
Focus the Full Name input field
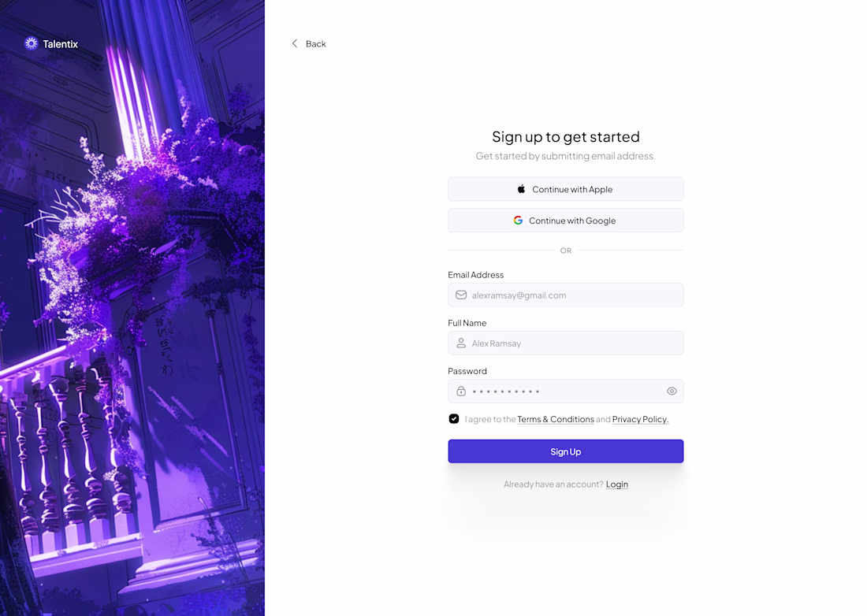[x=566, y=343]
